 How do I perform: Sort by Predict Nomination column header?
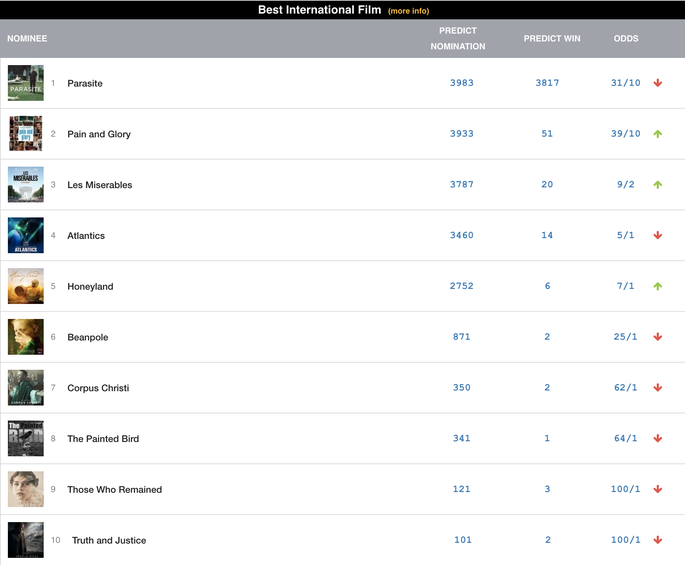458,38
